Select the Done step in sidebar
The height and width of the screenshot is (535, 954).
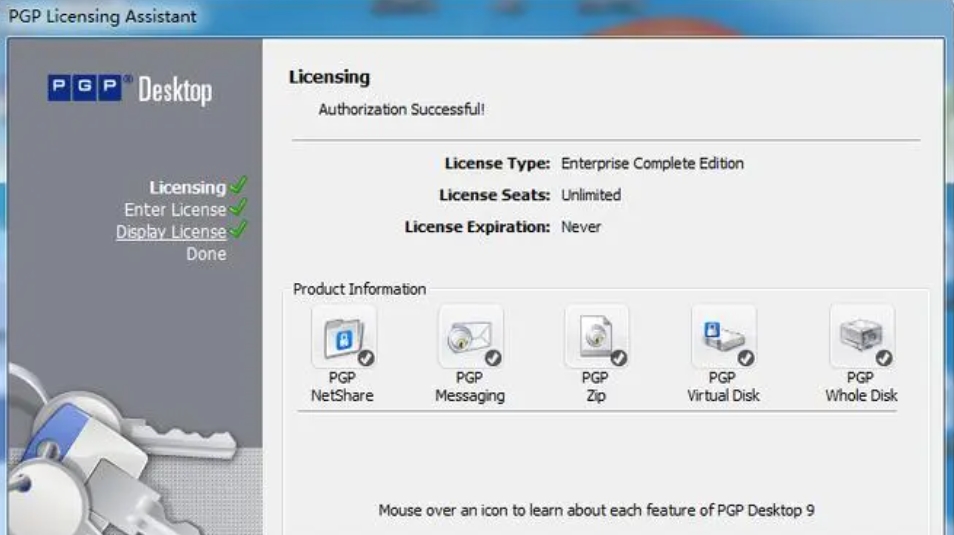tap(206, 254)
